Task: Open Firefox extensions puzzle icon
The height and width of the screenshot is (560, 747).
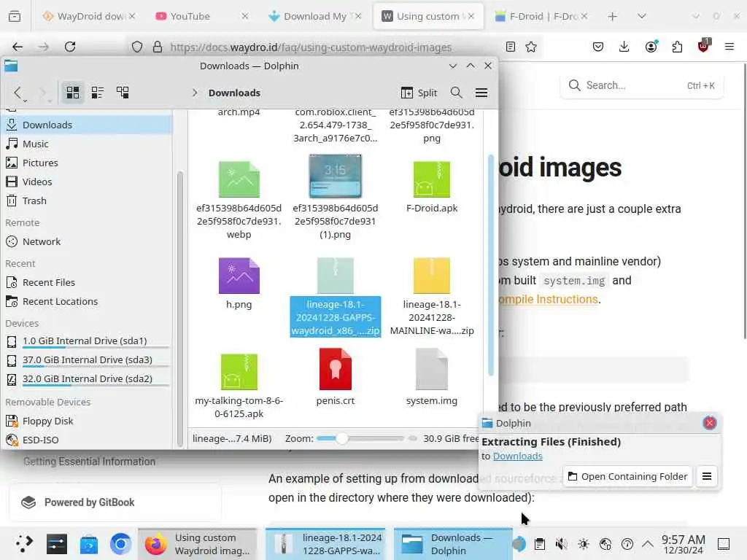Action: 677,47
